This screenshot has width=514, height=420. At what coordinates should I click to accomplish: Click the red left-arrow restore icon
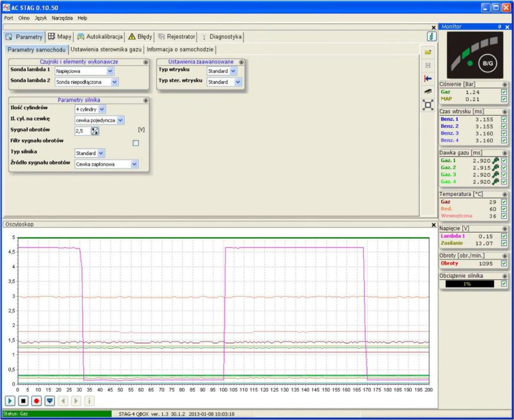428,78
